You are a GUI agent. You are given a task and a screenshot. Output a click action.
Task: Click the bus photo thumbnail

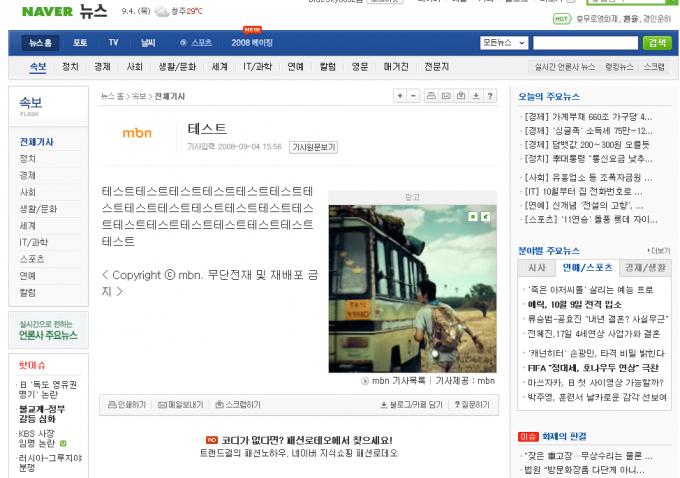pos(412,288)
